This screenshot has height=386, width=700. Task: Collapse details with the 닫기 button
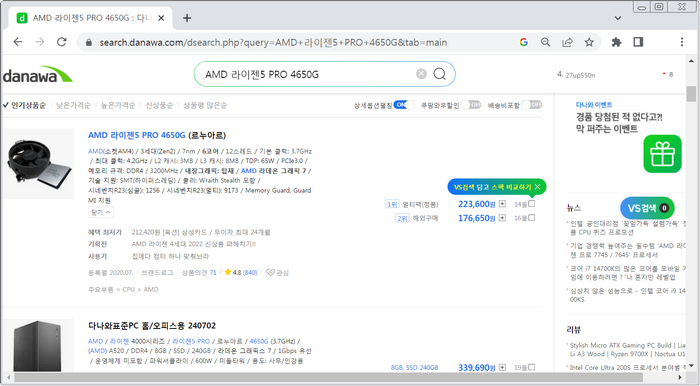tap(101, 212)
